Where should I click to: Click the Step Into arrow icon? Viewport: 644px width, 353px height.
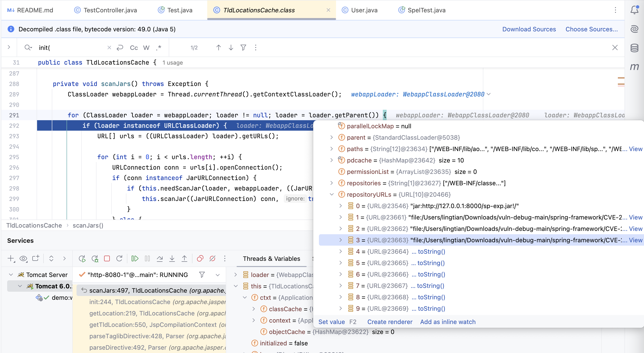172,258
